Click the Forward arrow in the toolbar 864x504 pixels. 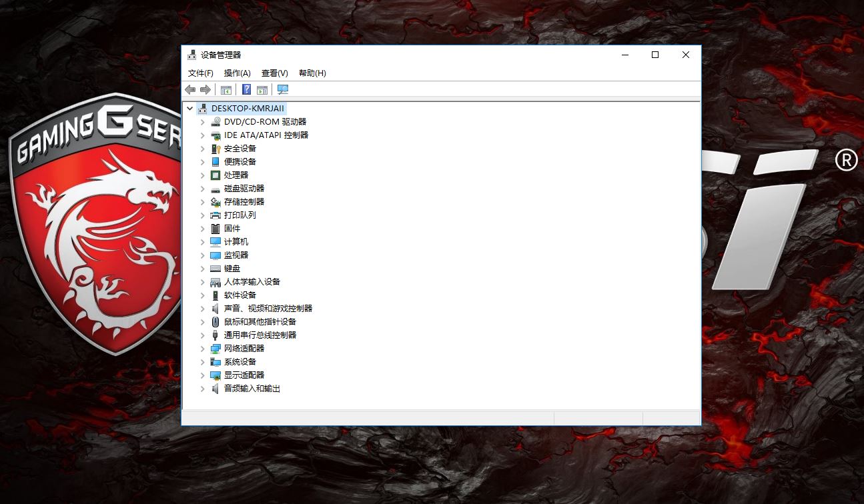click(x=205, y=89)
